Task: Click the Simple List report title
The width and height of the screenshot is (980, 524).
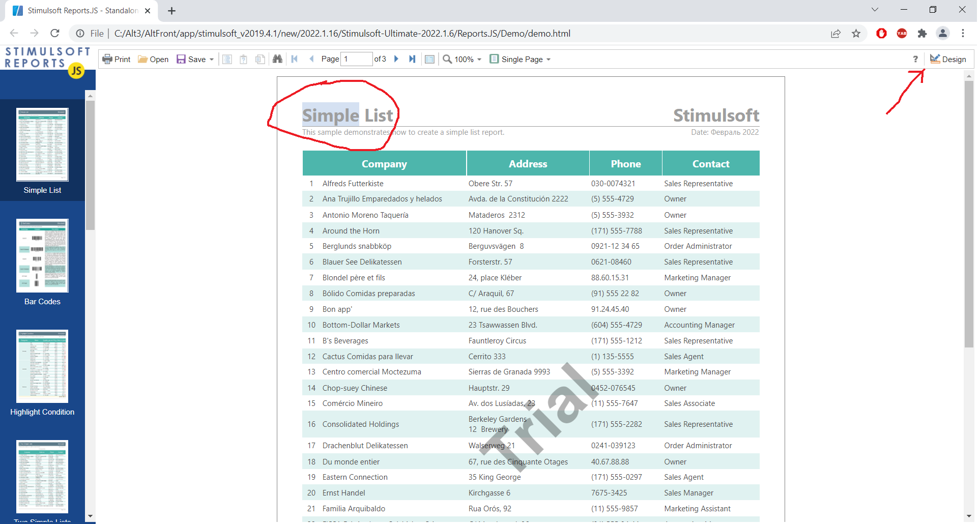Action: [x=348, y=115]
